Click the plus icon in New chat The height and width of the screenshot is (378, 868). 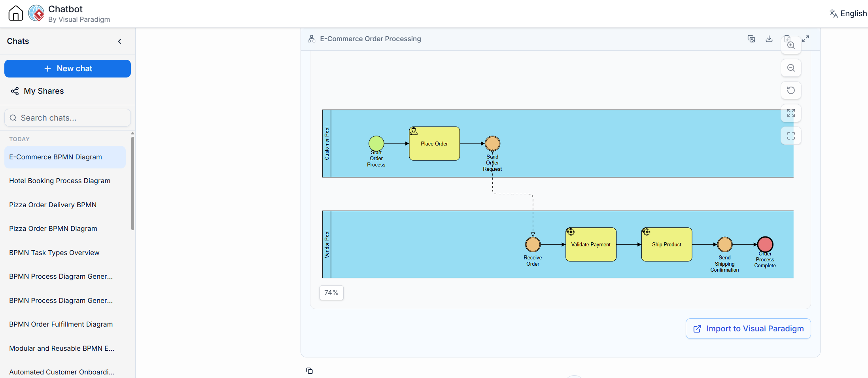[47, 69]
